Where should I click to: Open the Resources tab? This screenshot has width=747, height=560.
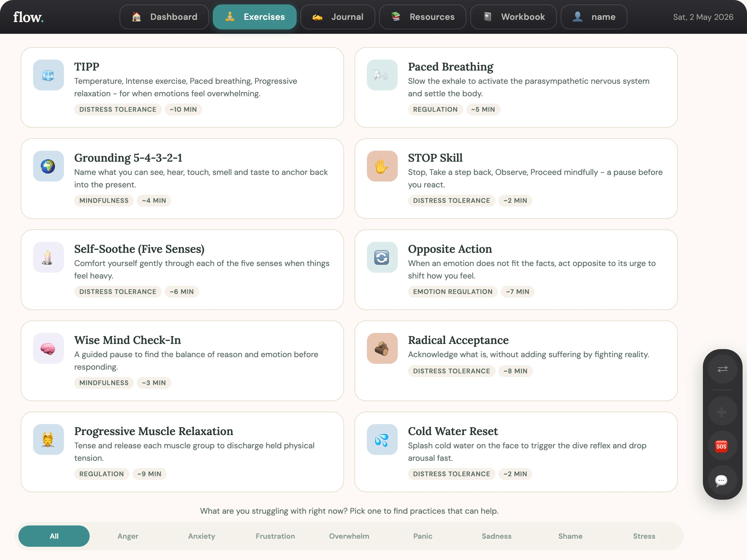(x=423, y=17)
